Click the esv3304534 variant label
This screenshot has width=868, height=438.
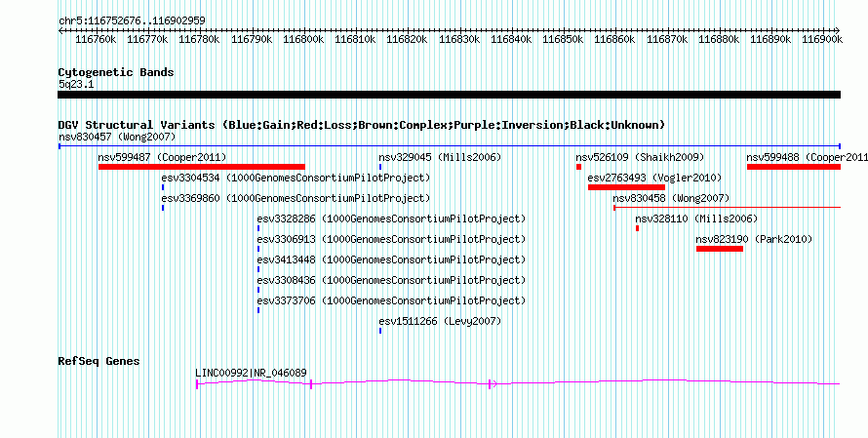[x=296, y=178]
